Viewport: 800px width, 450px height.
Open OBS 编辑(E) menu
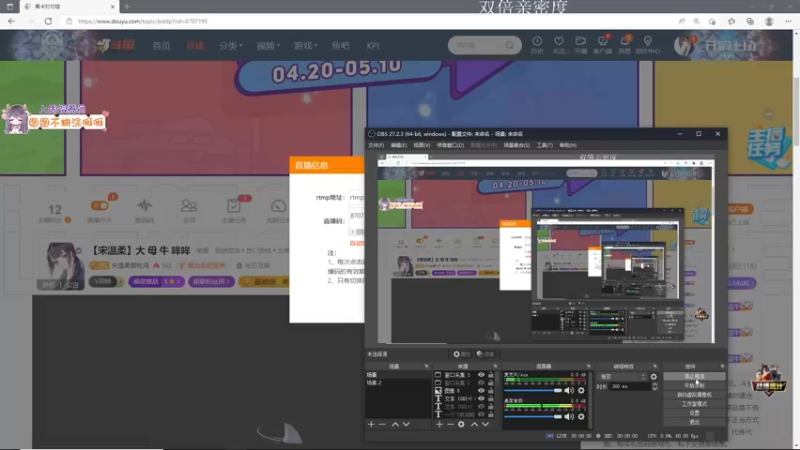[398, 145]
